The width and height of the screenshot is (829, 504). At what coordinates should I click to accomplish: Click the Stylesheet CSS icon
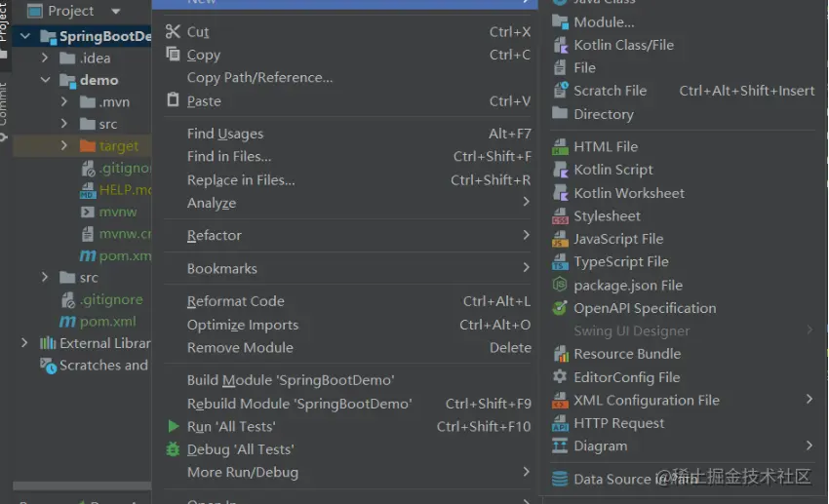pyautogui.click(x=560, y=216)
